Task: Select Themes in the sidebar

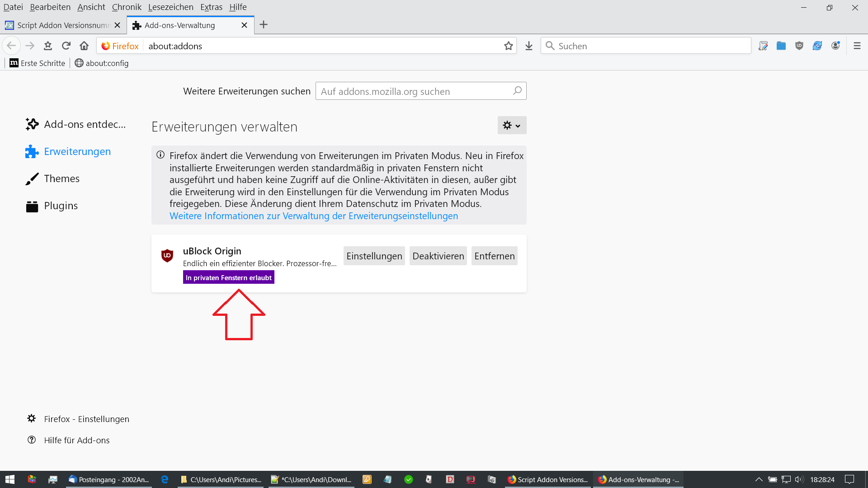Action: pyautogui.click(x=61, y=178)
